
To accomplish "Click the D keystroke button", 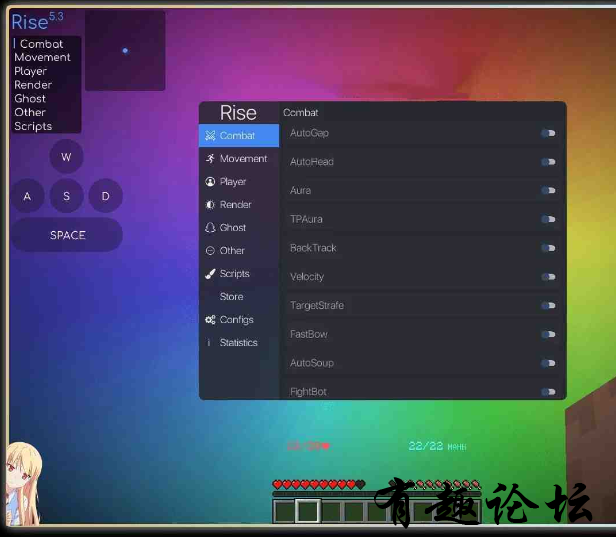I will (106, 196).
